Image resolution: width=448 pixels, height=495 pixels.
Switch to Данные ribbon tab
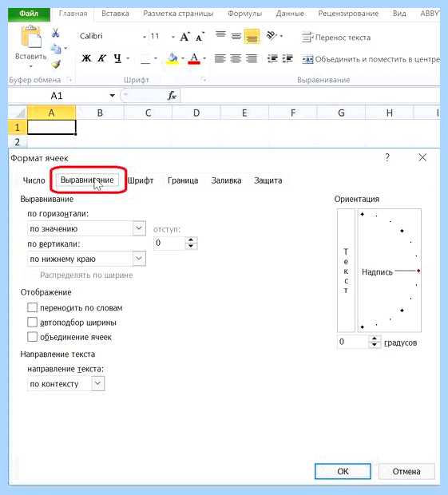(x=290, y=14)
